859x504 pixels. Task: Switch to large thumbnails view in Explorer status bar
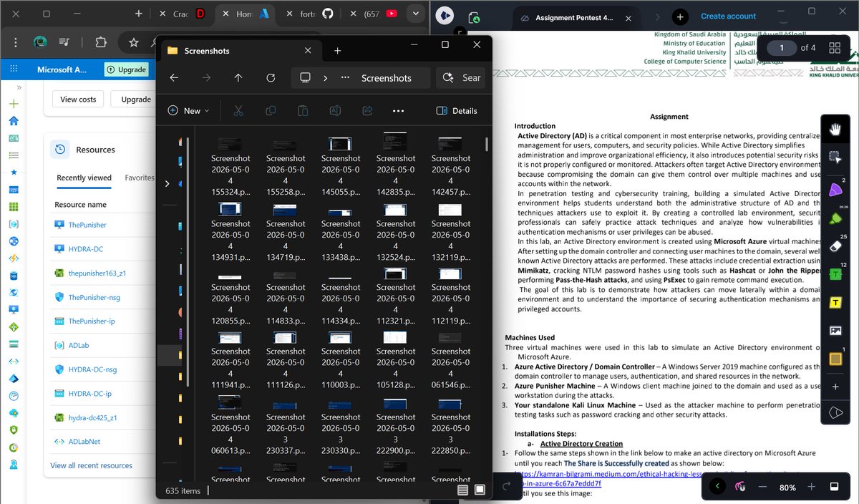click(480, 490)
